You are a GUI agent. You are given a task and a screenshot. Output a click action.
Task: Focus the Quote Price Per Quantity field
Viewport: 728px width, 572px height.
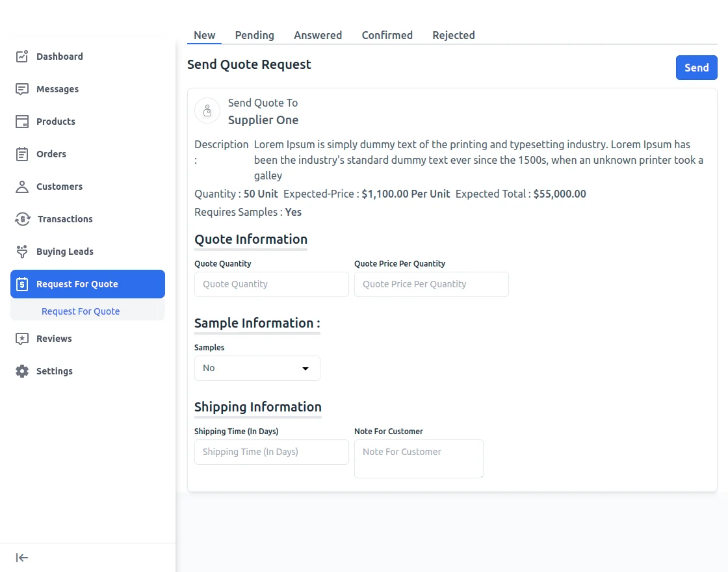pyautogui.click(x=431, y=284)
